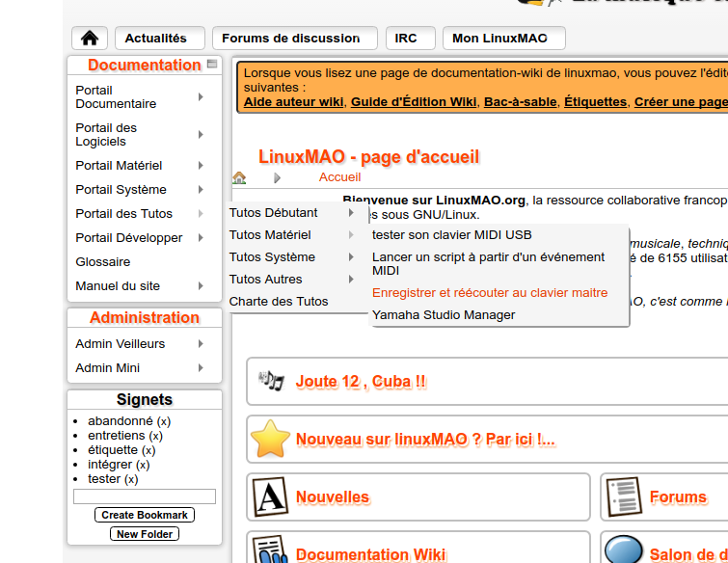Expand Tutos Autres submenu arrow
728x563 pixels.
pyautogui.click(x=351, y=279)
